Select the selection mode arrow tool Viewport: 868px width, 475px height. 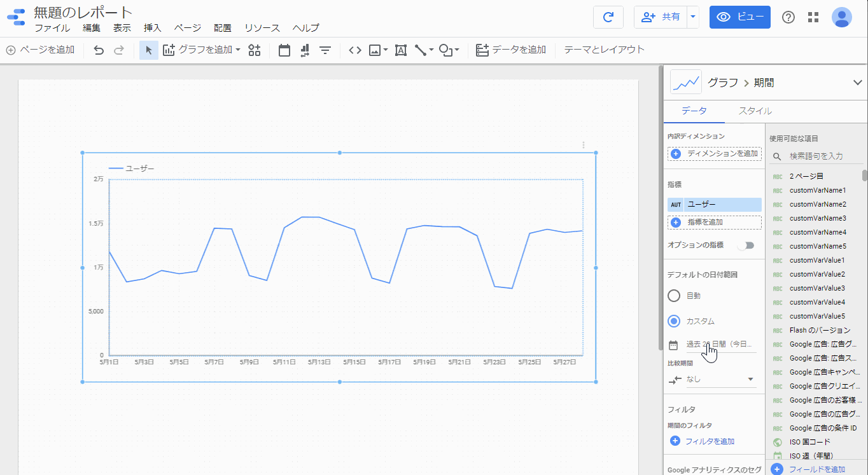click(x=149, y=50)
